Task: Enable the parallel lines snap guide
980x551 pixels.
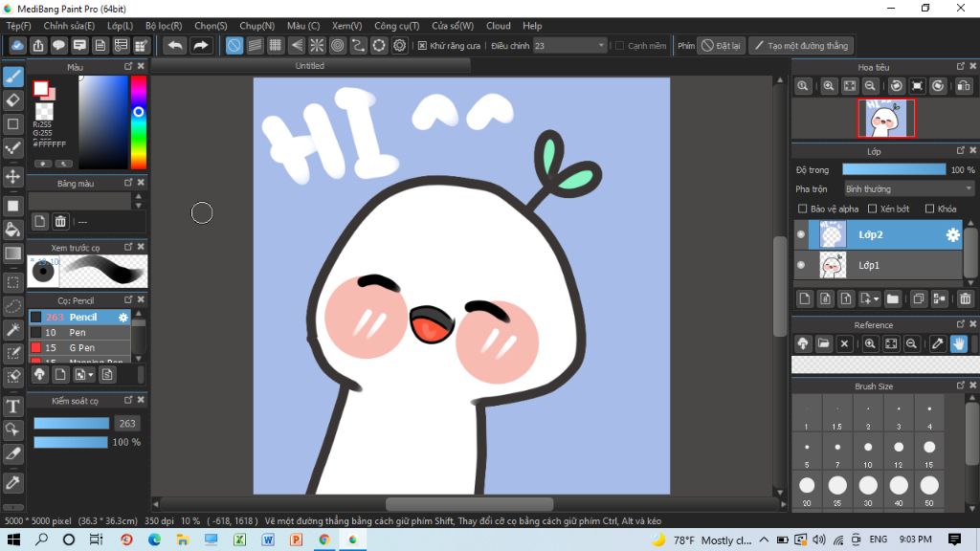Action: (255, 46)
